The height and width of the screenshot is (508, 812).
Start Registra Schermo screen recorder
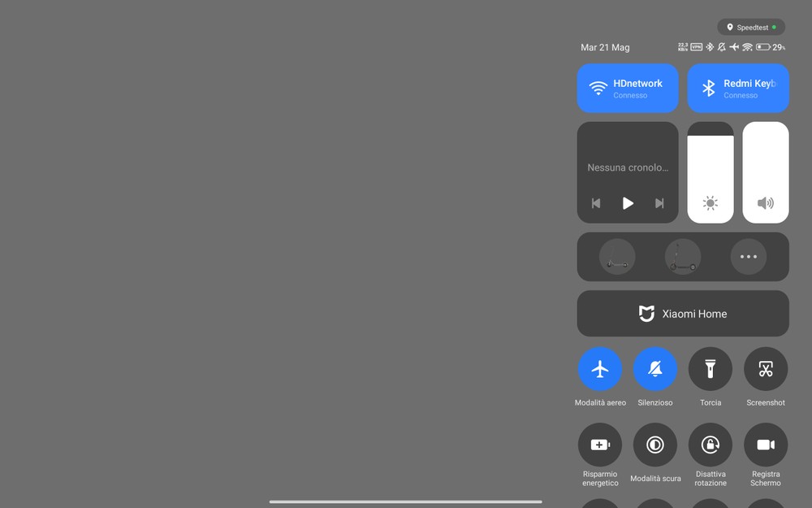(766, 445)
